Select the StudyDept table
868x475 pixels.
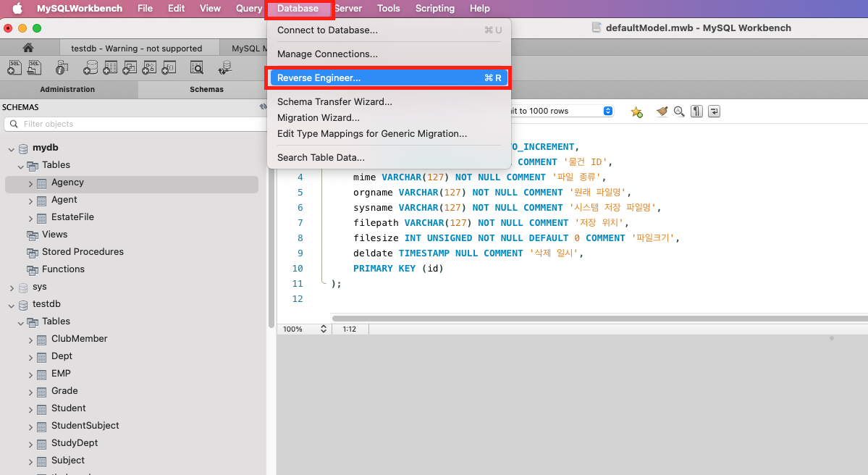click(x=75, y=443)
